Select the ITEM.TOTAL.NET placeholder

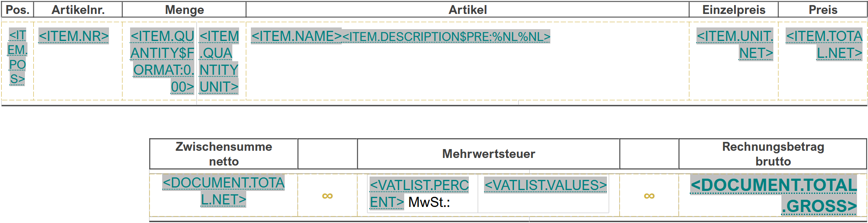click(824, 45)
